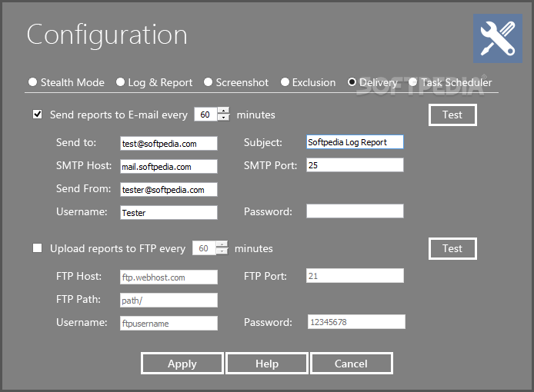Click the 'FTP Port:' label
Image resolution: width=534 pixels, height=392 pixels.
[x=265, y=276]
